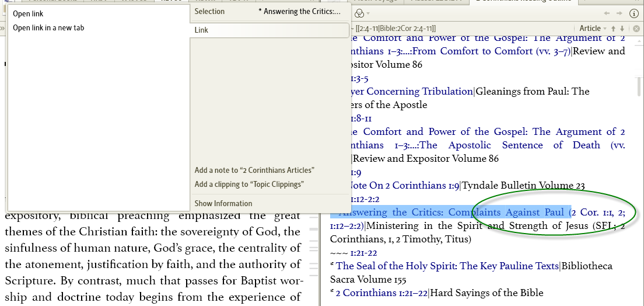
Task: Jump to previous article with up arrow
Action: click(x=614, y=29)
